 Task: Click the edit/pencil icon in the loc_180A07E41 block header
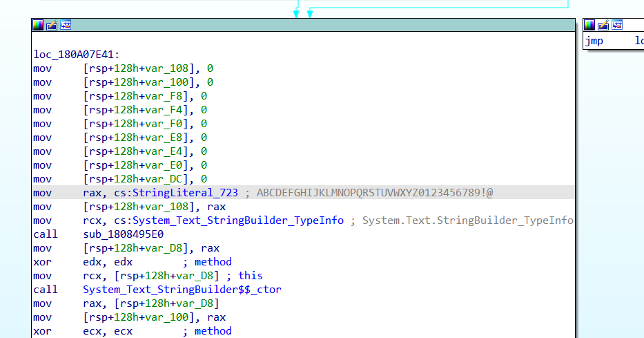[52, 25]
